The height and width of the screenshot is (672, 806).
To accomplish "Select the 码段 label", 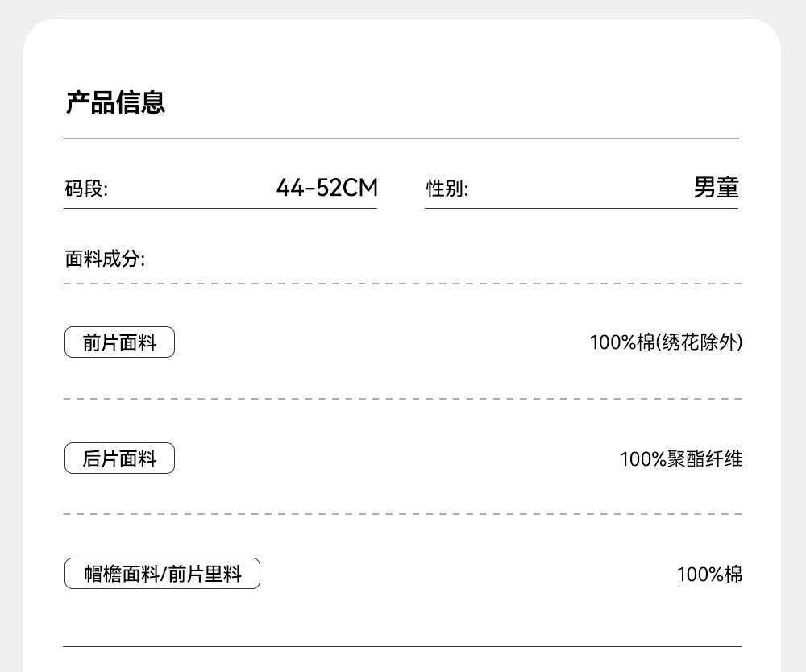I will click(86, 189).
